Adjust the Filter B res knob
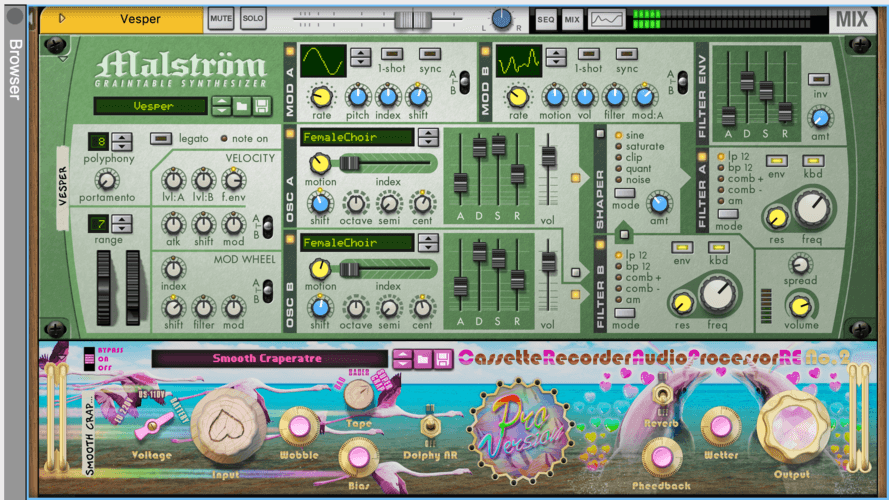 tap(682, 304)
